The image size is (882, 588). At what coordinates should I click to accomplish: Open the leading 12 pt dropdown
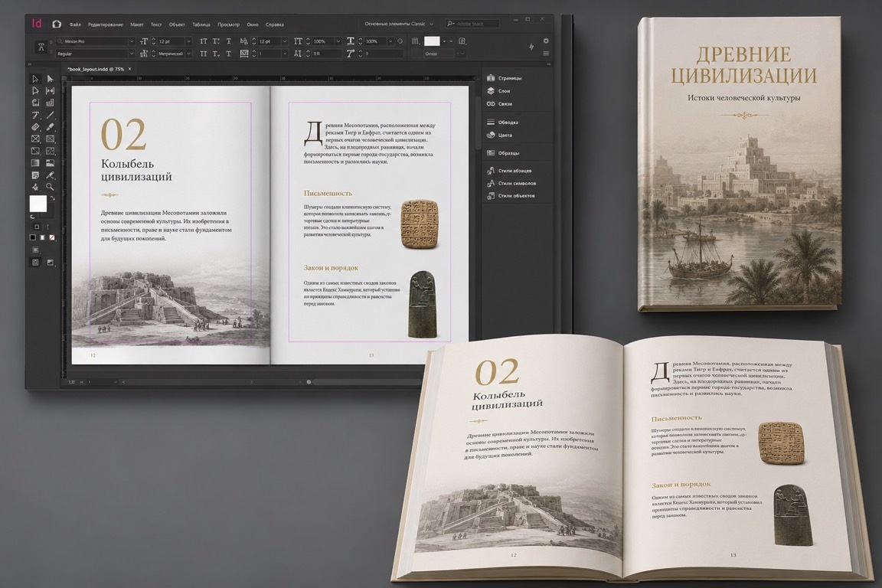coord(285,41)
